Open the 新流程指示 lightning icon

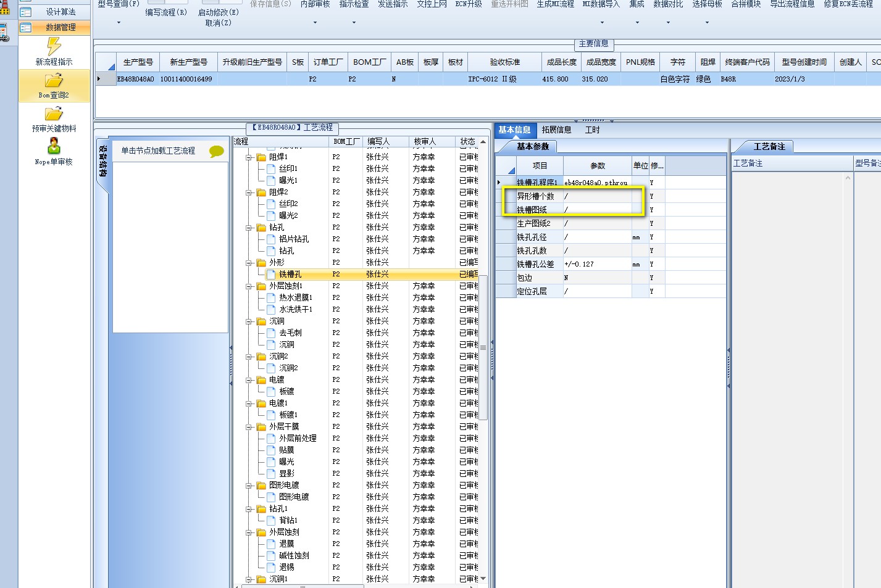[54, 46]
